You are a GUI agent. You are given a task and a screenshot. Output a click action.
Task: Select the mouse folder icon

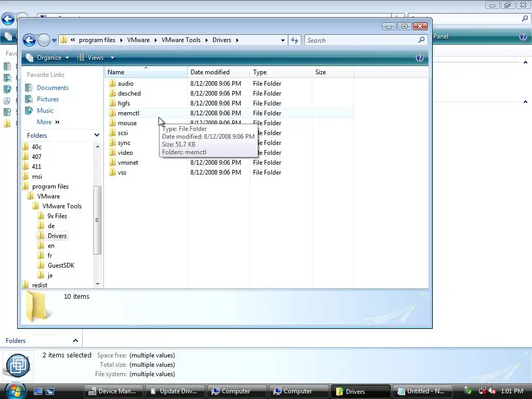(113, 123)
